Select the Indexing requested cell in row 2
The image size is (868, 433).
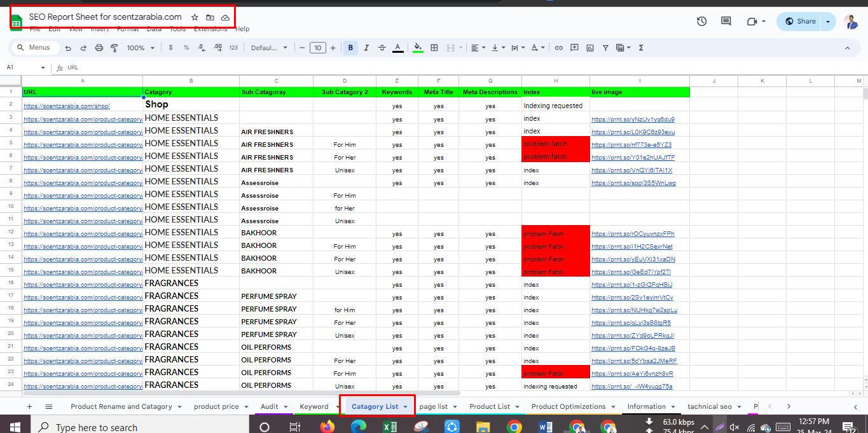click(556, 106)
